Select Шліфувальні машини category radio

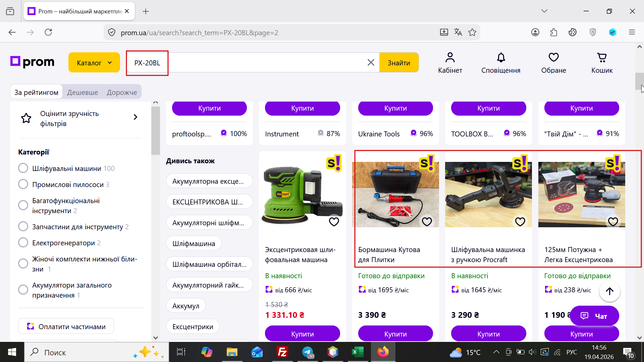23,168
